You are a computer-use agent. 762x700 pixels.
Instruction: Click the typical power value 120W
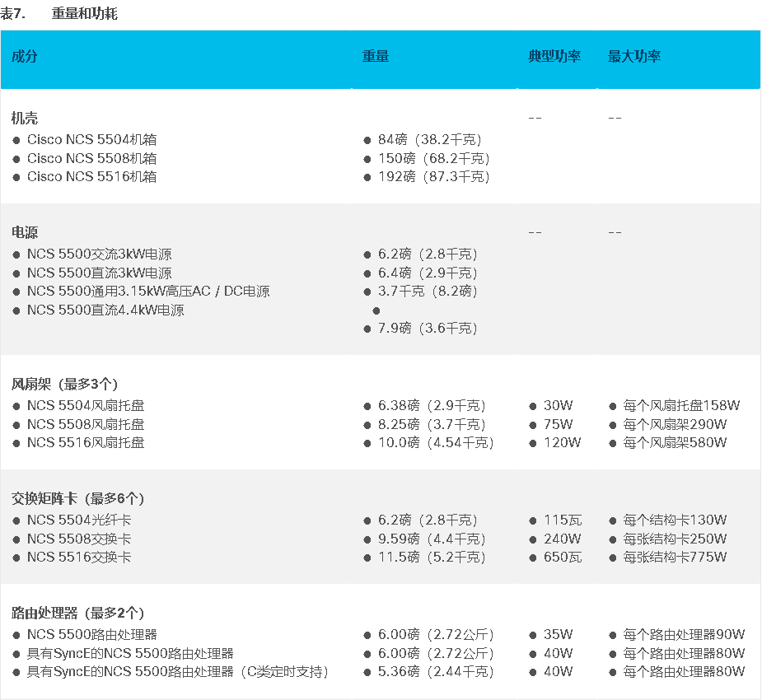click(x=563, y=442)
